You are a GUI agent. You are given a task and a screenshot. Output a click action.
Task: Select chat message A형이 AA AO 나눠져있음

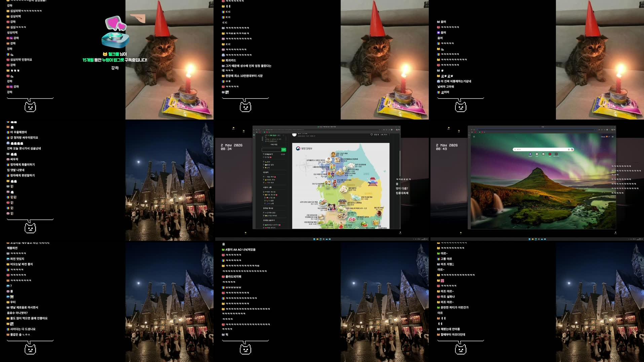[x=240, y=250]
